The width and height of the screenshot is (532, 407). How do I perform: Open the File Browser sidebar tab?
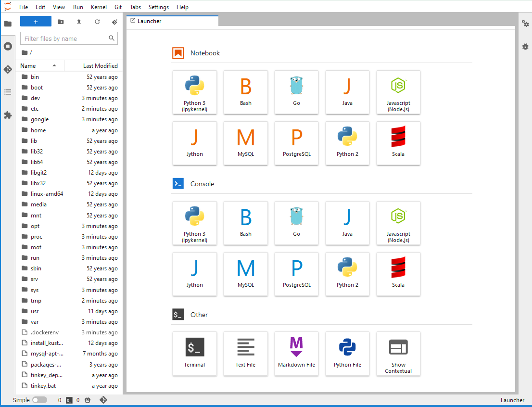coord(8,24)
